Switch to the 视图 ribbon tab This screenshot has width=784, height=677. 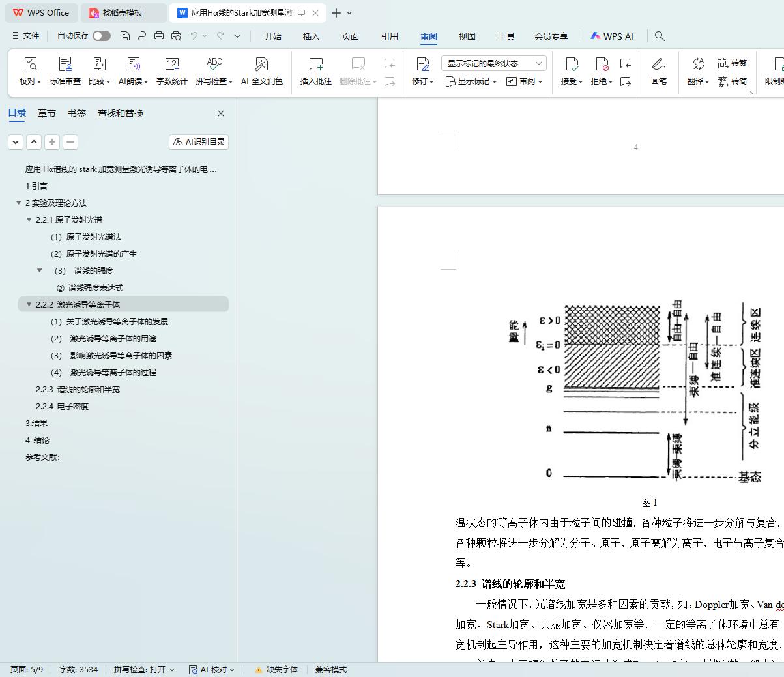467,36
